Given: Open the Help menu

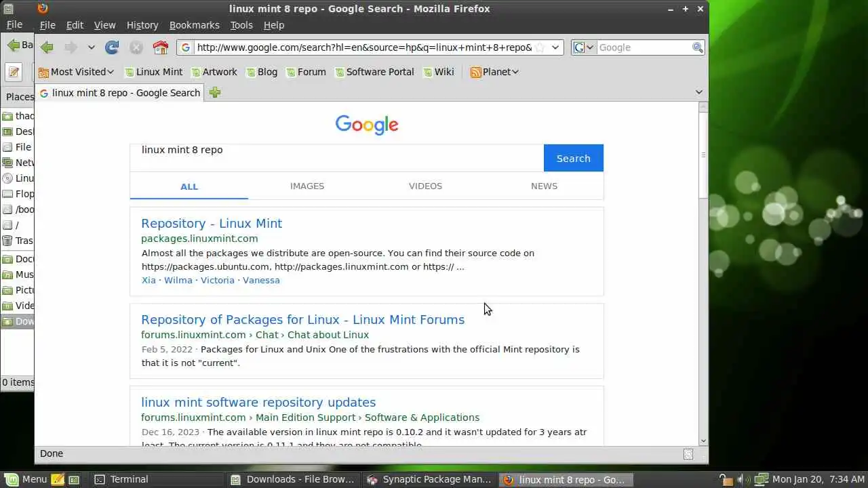Looking at the screenshot, I should 274,25.
